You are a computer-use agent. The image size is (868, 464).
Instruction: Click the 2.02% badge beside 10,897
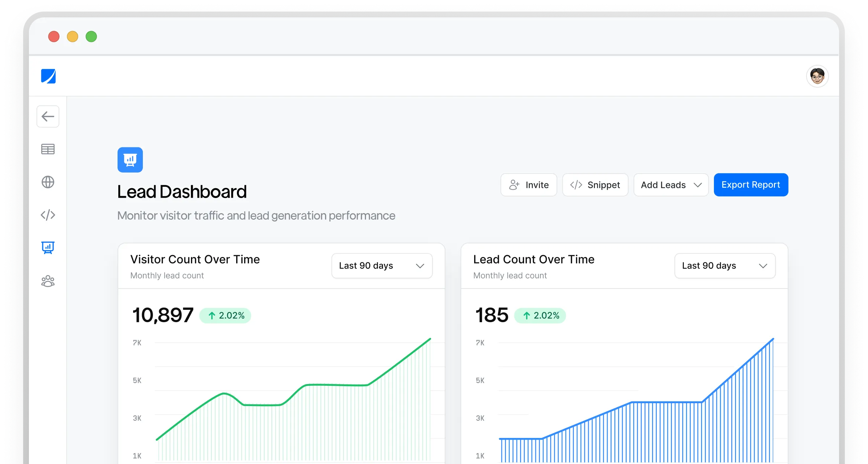pyautogui.click(x=225, y=316)
